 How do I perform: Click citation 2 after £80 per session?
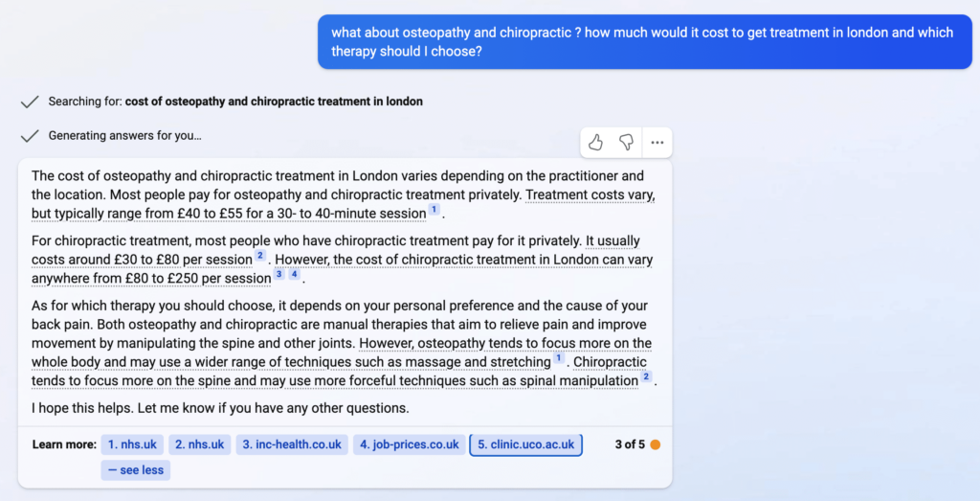[260, 255]
